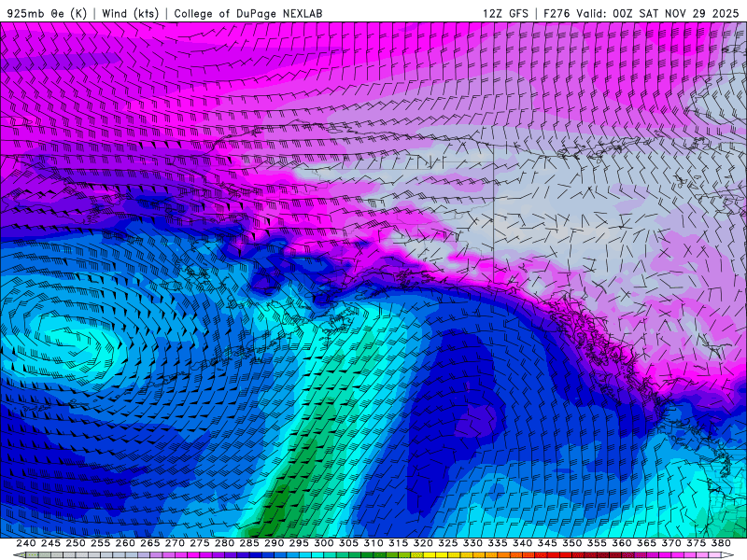Click the 'F276' forecast hour label
Image resolution: width=747 pixels, height=560 pixels.
[x=557, y=13]
